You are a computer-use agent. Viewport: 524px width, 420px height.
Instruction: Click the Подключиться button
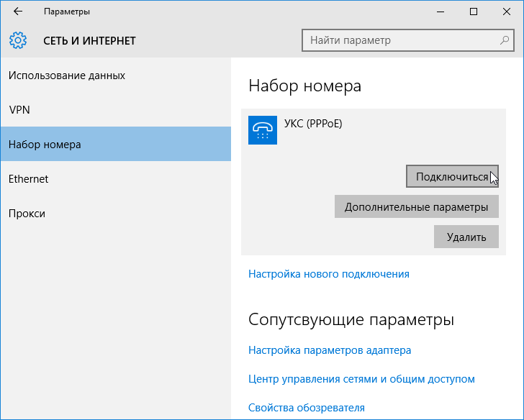coord(452,176)
